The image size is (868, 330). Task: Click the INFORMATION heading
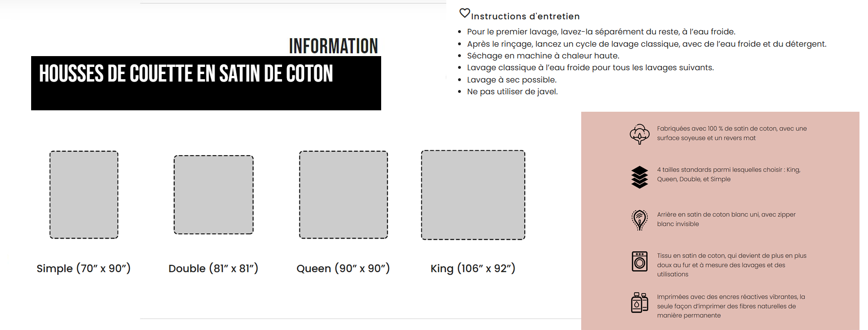[x=333, y=46]
